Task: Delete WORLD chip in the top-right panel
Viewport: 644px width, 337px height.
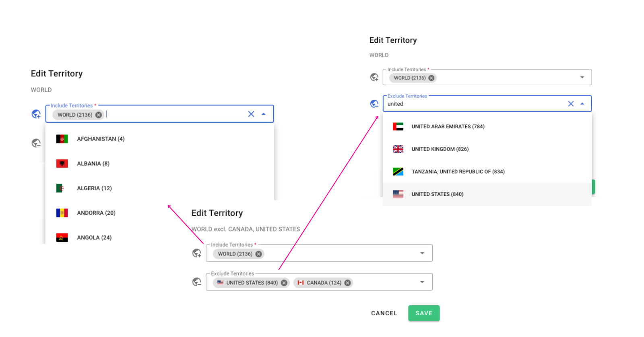Action: (431, 78)
